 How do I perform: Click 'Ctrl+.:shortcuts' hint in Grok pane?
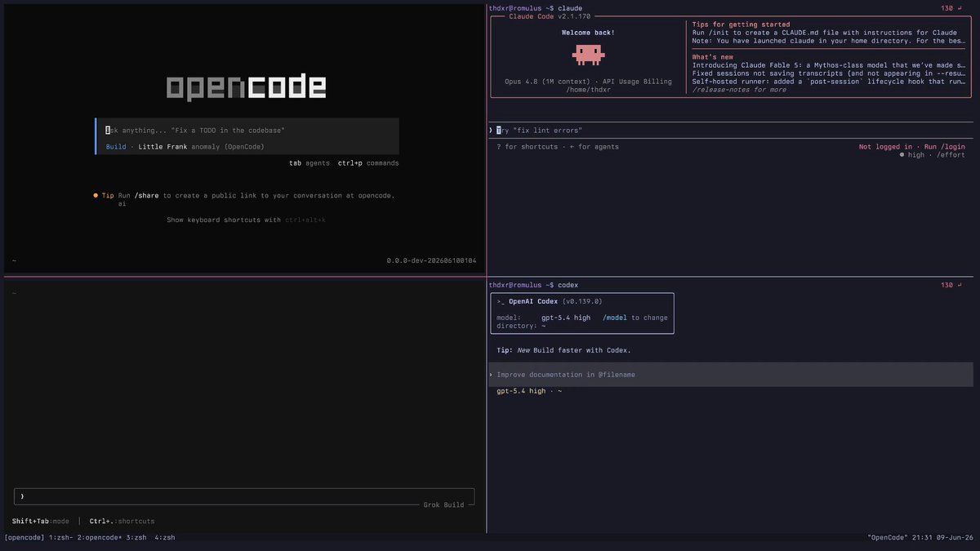click(122, 521)
